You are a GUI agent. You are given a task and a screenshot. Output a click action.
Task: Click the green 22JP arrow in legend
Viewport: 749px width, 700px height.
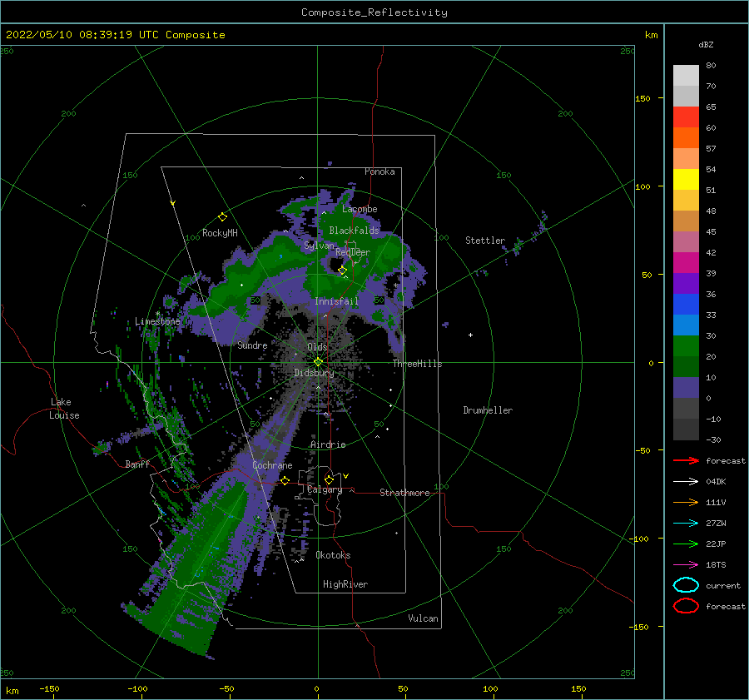(x=686, y=544)
